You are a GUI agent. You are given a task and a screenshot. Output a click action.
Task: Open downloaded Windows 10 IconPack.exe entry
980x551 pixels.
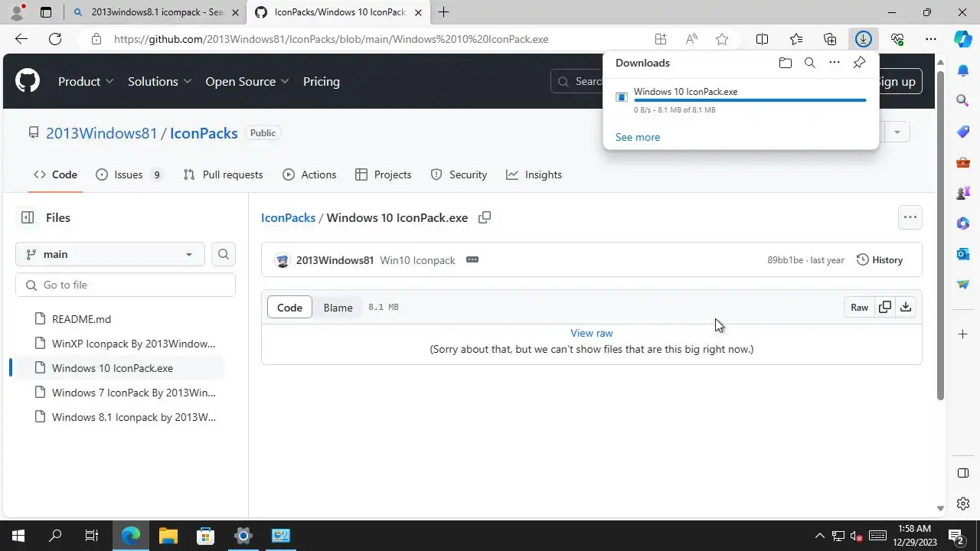[741, 100]
